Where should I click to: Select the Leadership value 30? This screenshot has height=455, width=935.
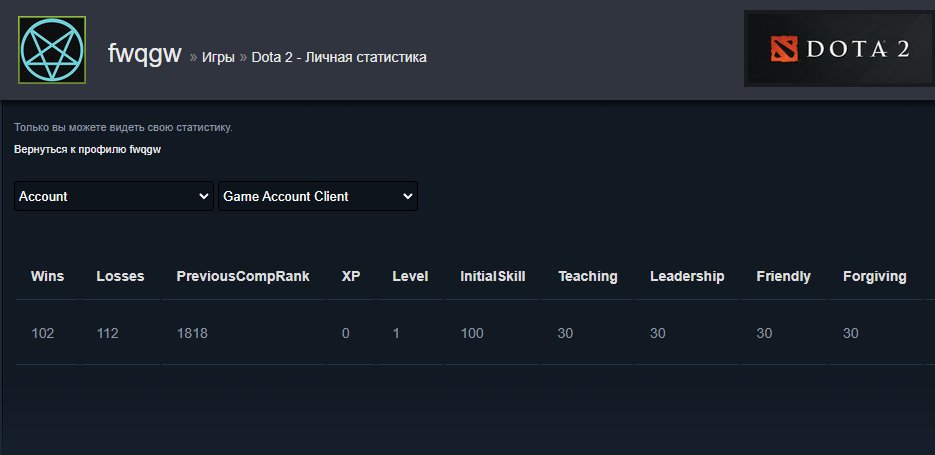[658, 333]
